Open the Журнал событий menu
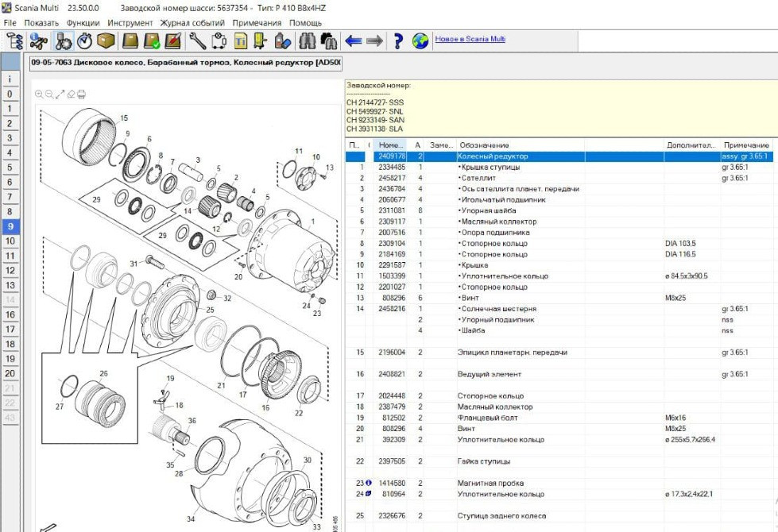The image size is (778, 532). [x=191, y=23]
